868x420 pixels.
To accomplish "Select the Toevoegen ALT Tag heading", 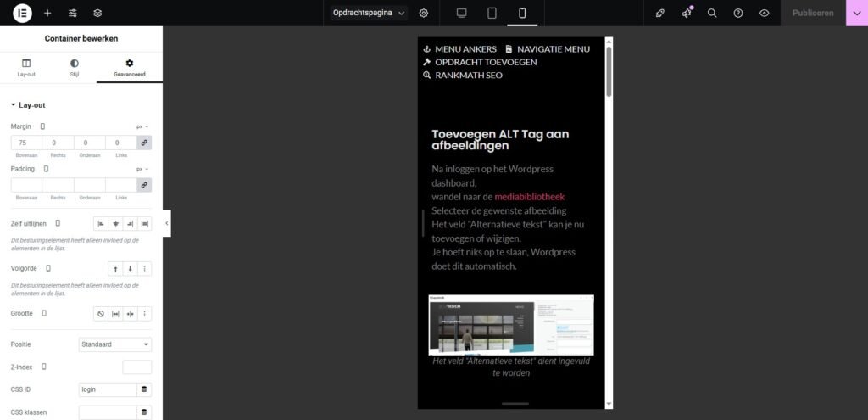I will 500,140.
